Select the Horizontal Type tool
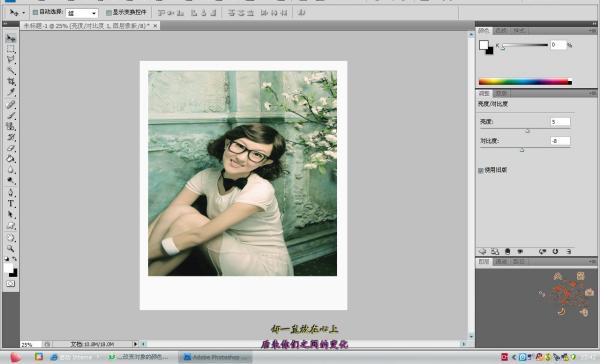 (x=10, y=204)
